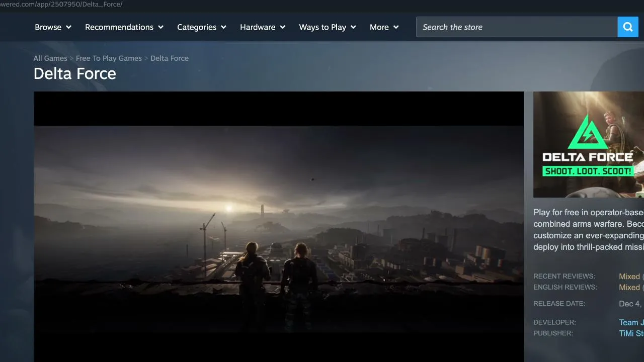Click the Delta Force page title
Screen dimensions: 644x362
click(75, 74)
